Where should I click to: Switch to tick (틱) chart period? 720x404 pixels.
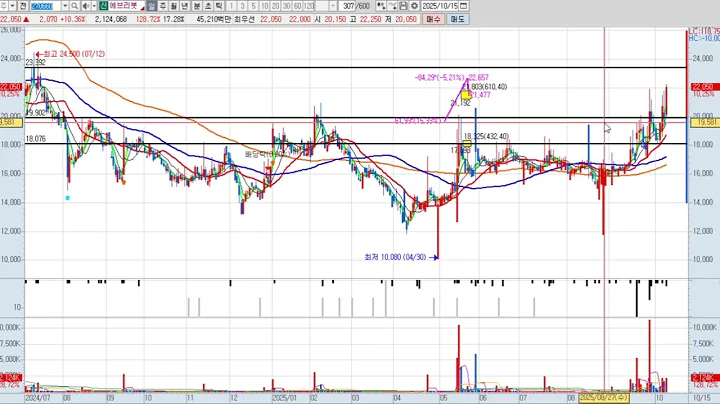[219, 6]
